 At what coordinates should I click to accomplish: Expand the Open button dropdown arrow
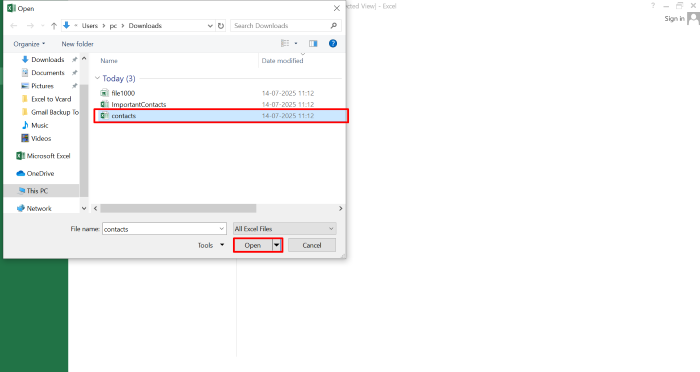coord(277,245)
